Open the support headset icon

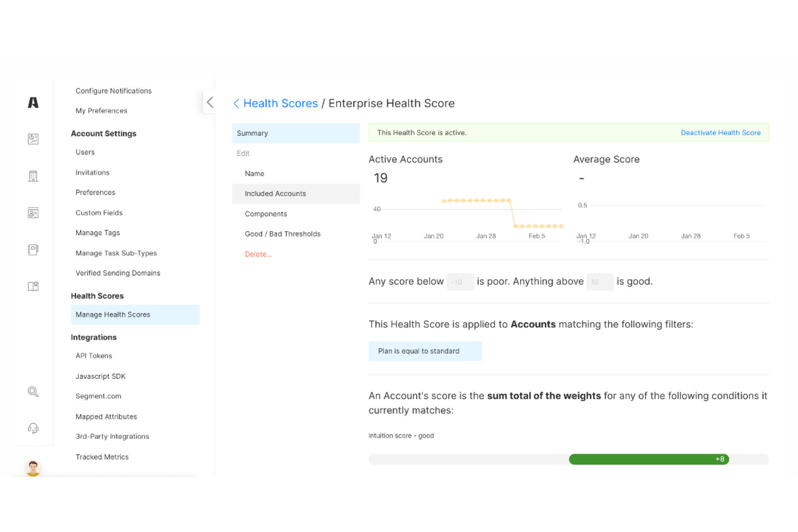click(33, 429)
